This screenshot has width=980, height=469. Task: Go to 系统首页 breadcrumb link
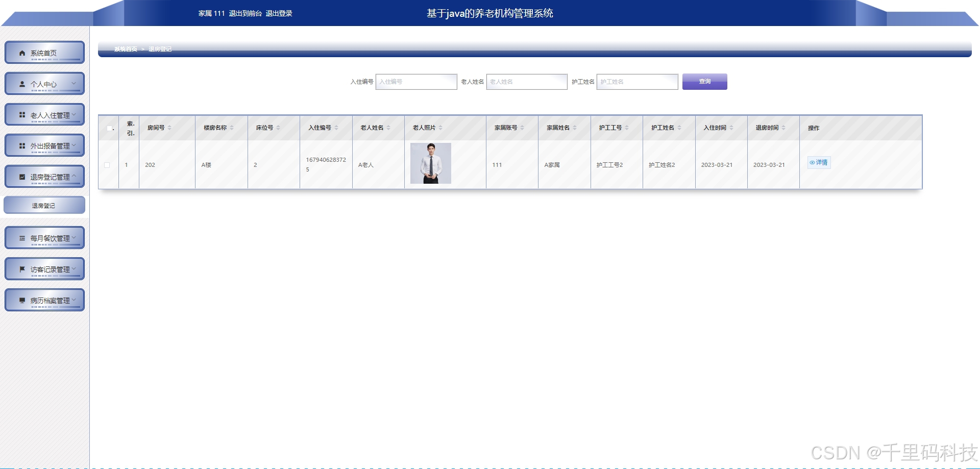click(x=126, y=49)
